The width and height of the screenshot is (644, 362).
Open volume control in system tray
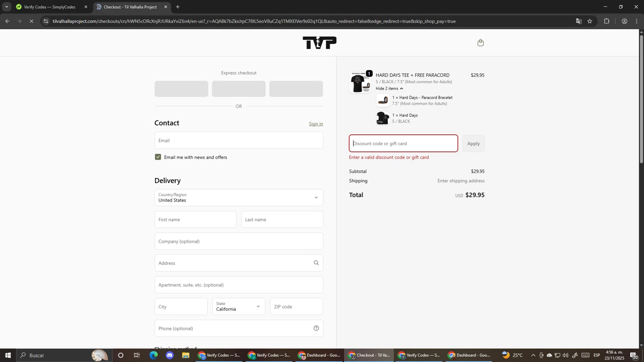[x=565, y=355]
